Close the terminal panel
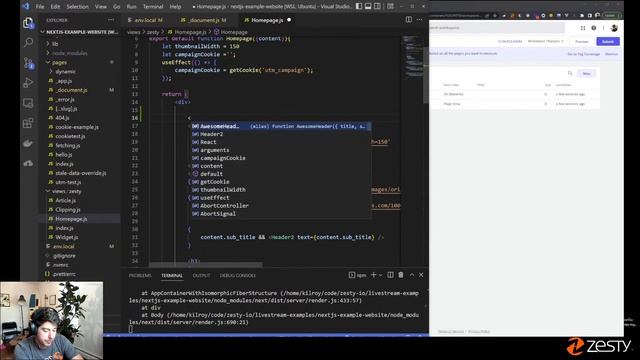This screenshot has height=360, width=640. (421, 275)
